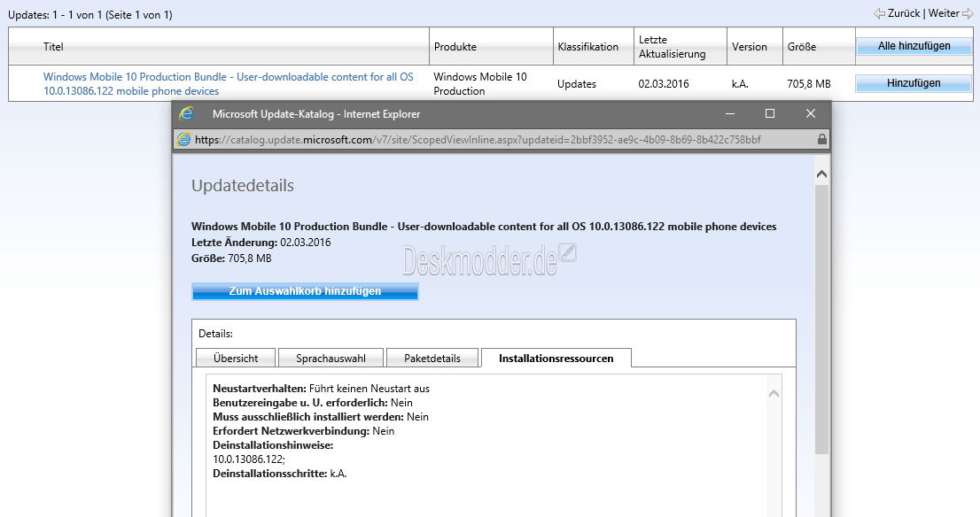This screenshot has width=980, height=517.
Task: Click Neustartverhalten: Führt keinen Neustart aus line
Action: click(322, 389)
